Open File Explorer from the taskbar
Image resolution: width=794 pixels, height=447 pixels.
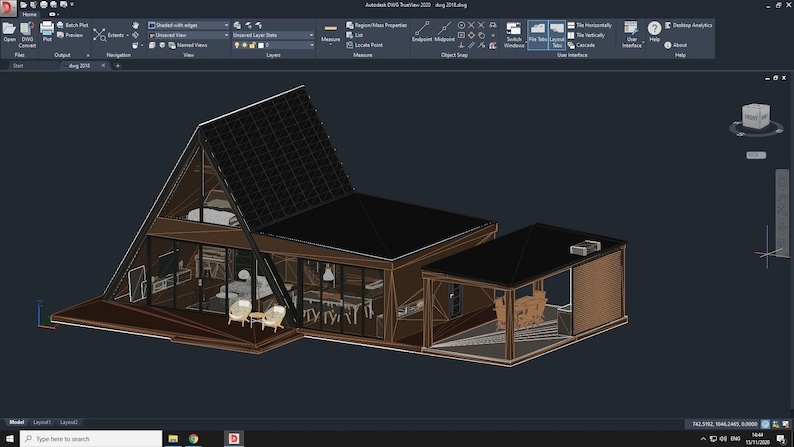[173, 439]
